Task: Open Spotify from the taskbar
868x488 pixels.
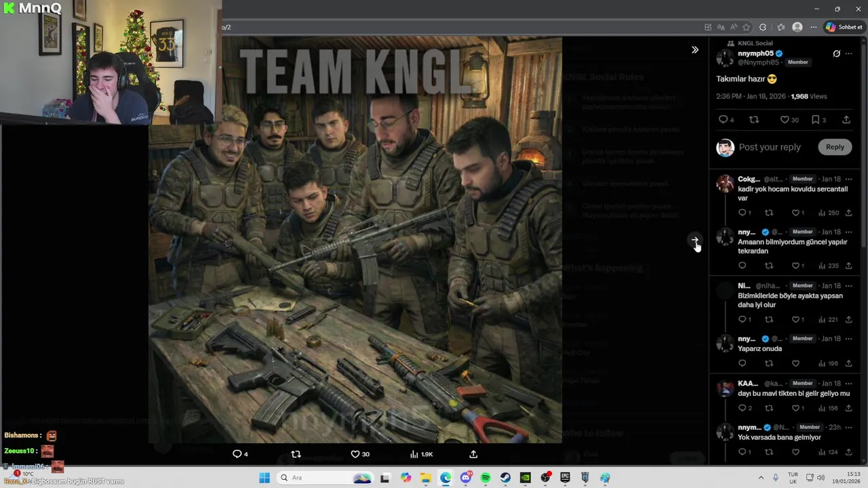Action: coord(486,478)
